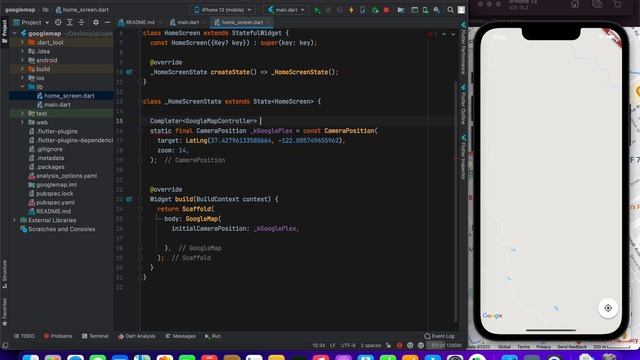The height and width of the screenshot is (360, 640).
Task: Collapse the lib folder
Action: pos(22,87)
